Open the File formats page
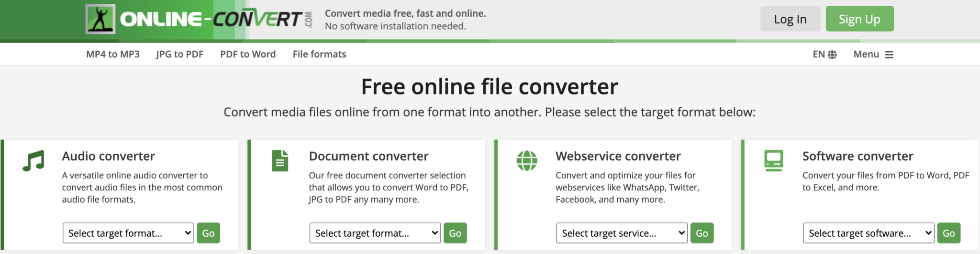 tap(319, 54)
